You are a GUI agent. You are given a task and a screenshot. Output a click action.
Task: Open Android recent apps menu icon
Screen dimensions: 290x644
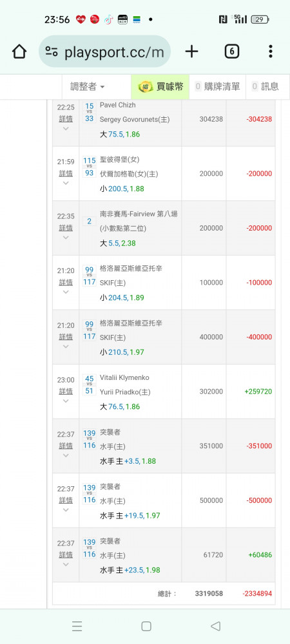coord(77,626)
